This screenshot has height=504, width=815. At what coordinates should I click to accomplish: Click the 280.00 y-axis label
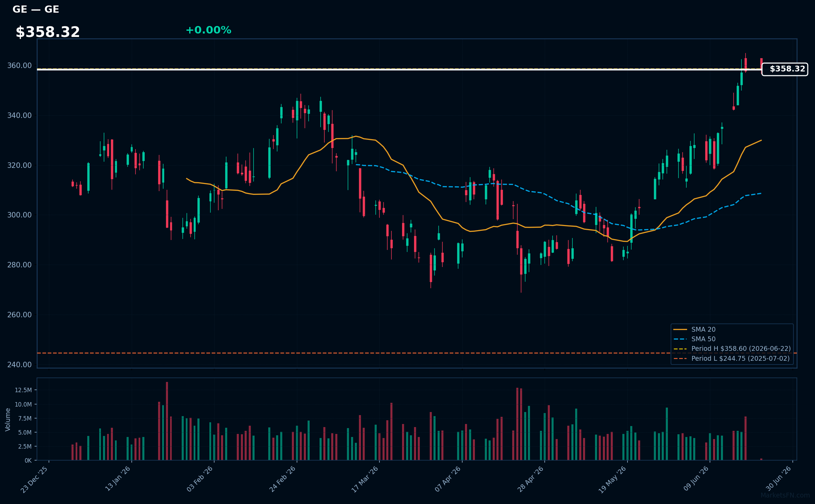(x=20, y=265)
